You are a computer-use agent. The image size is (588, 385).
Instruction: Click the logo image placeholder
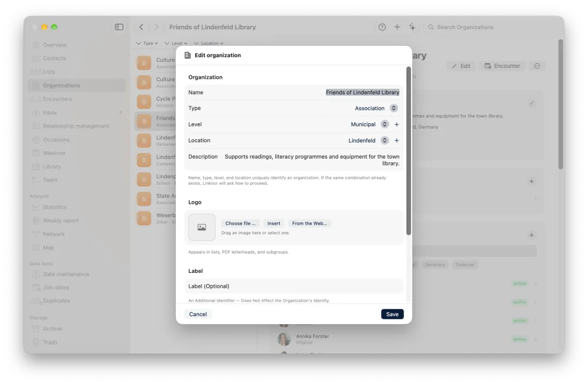tap(202, 227)
